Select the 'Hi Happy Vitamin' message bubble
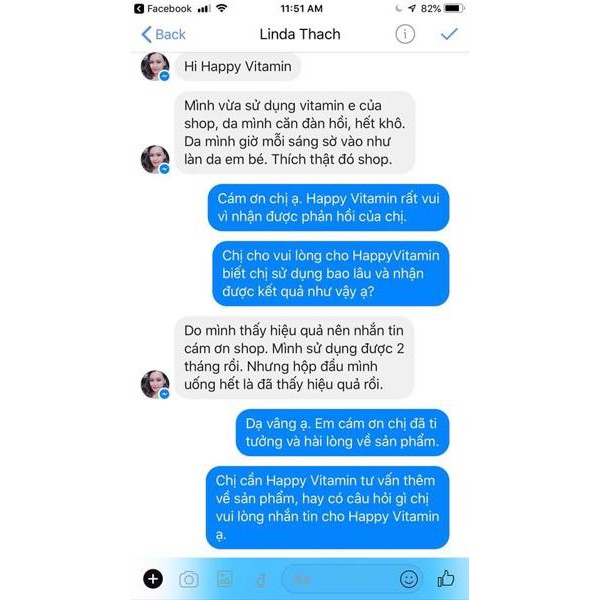This screenshot has width=600, height=600. click(x=238, y=67)
